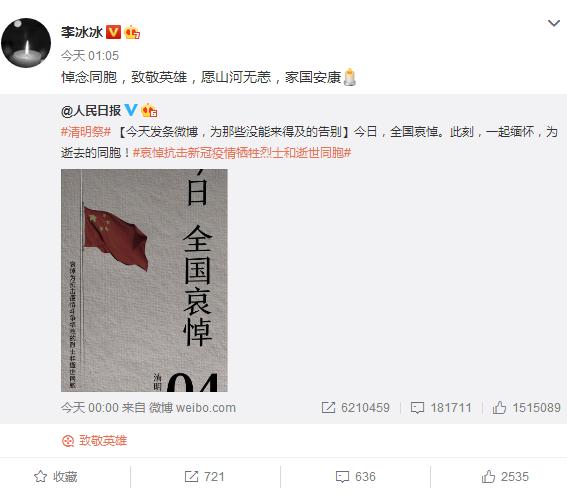567x493 pixels.
Task: Open the 致敬英雄 topic tag
Action: click(94, 441)
